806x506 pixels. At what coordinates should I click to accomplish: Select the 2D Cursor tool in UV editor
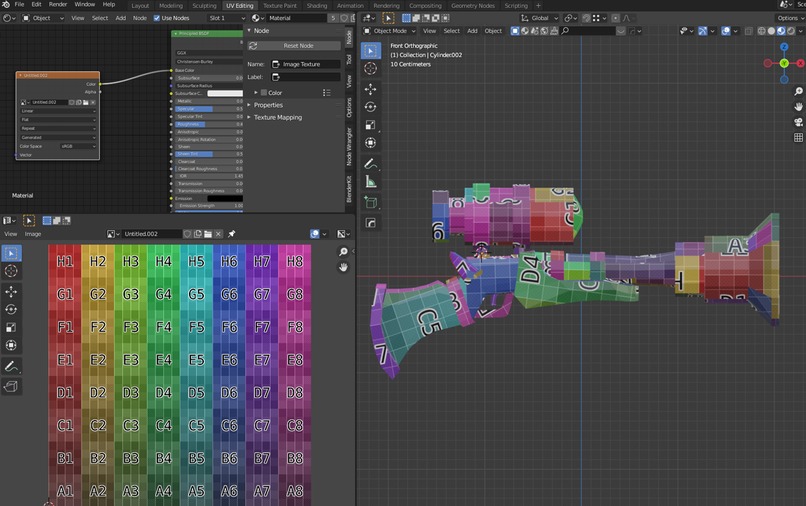pyautogui.click(x=11, y=272)
